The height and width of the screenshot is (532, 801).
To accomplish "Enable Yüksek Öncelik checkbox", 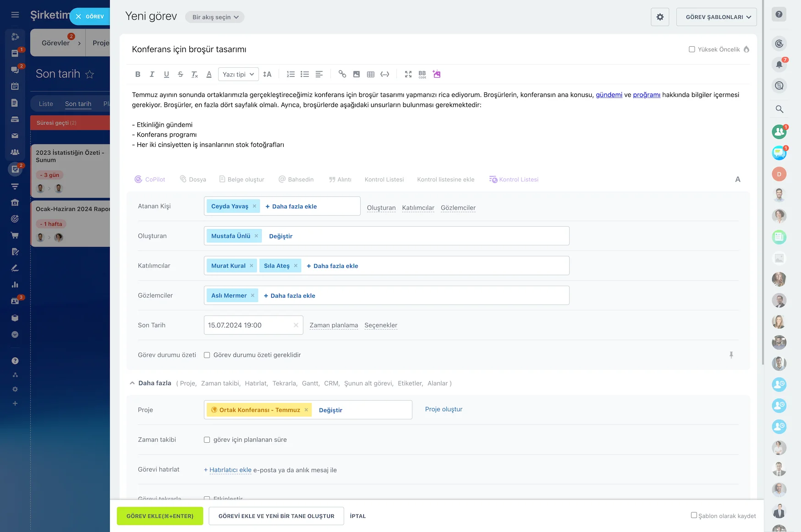I will (x=692, y=49).
